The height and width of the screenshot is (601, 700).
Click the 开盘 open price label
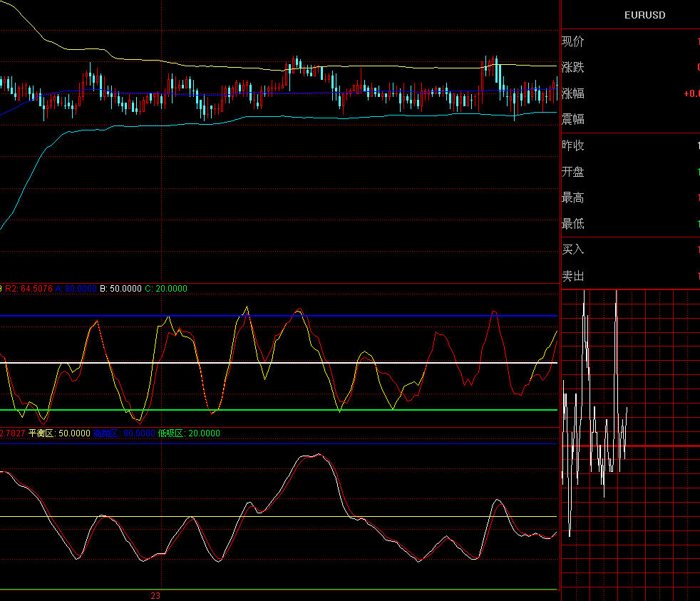pos(573,172)
